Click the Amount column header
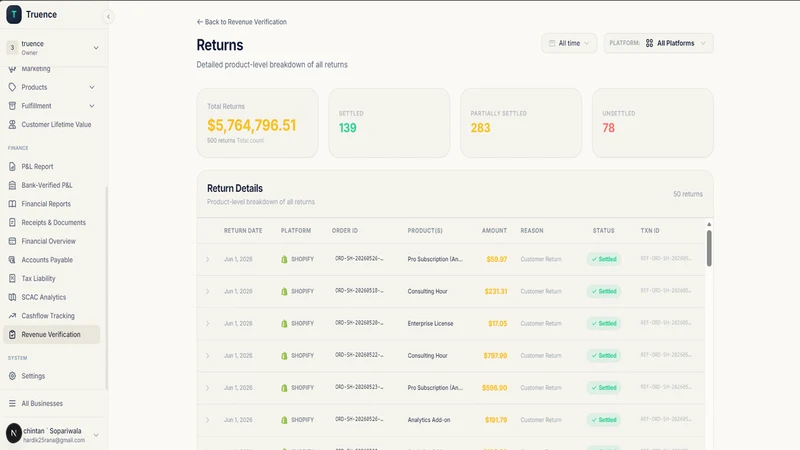 (x=494, y=231)
